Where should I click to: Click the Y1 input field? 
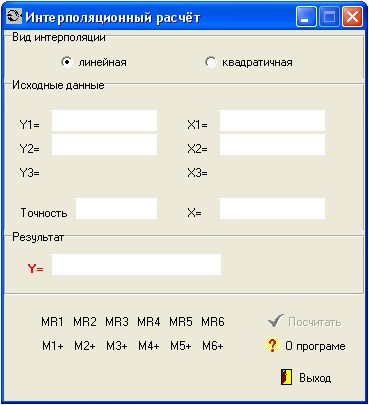pos(104,121)
